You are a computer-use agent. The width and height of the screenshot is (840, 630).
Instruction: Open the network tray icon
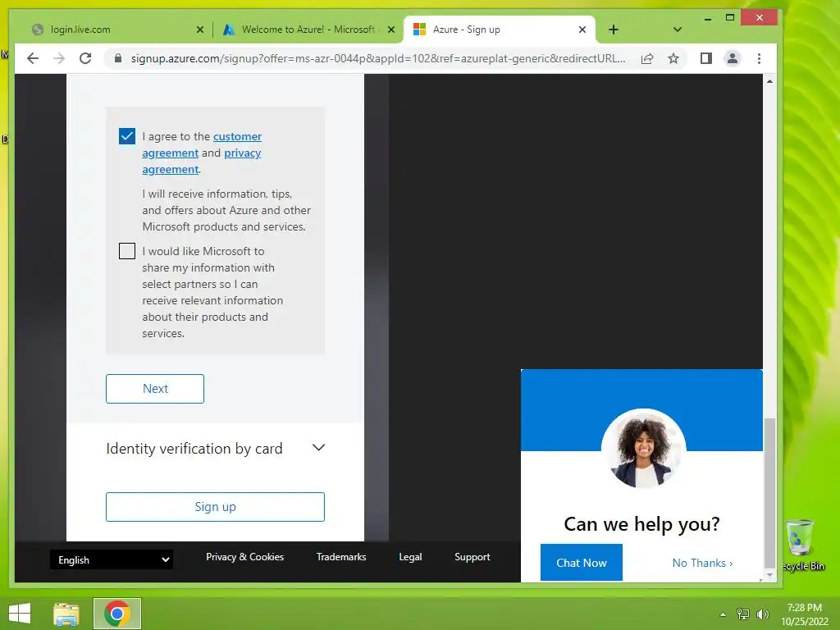click(x=743, y=614)
